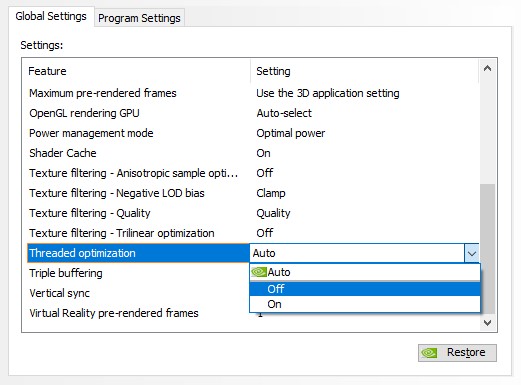Choose On from Threaded optimization list
This screenshot has width=521, height=385.
[x=365, y=304]
